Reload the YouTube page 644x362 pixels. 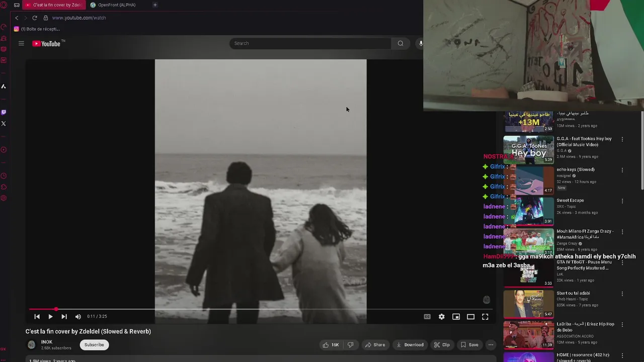tap(35, 18)
